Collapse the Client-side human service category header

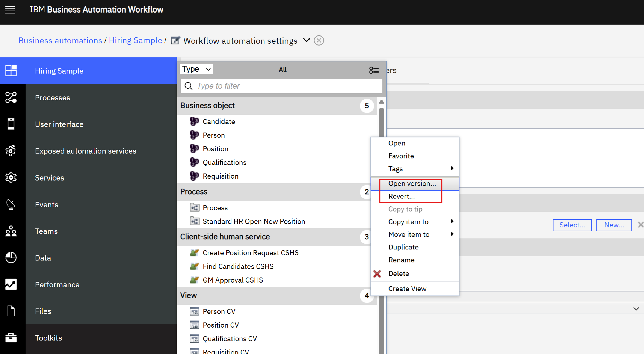click(x=274, y=237)
